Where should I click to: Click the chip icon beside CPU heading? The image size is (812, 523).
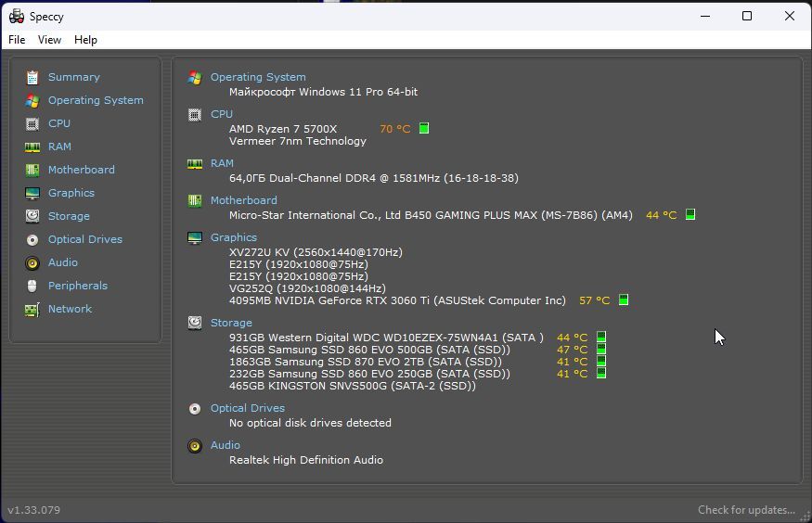click(195, 114)
